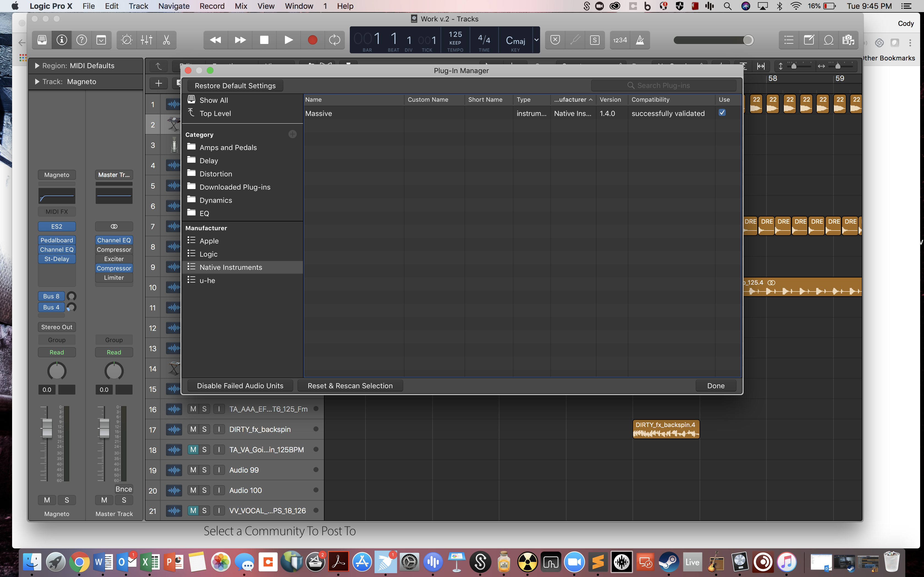This screenshot has height=577, width=924.
Task: Open the Mixer sliders icon
Action: 147,40
